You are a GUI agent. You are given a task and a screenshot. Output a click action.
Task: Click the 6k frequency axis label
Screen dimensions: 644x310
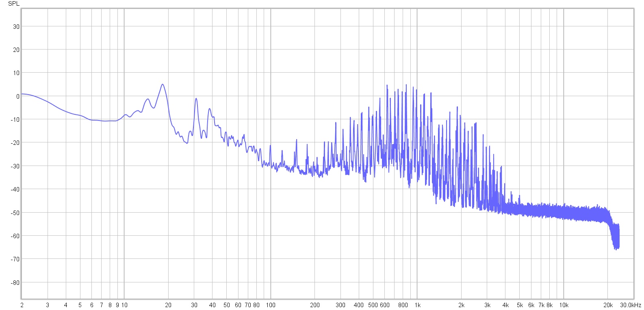(531, 305)
